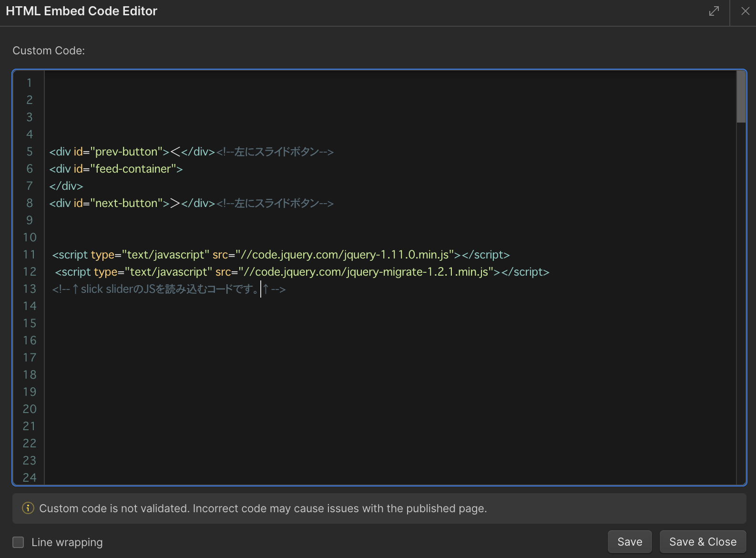This screenshot has height=558, width=756.
Task: Expand the code editor to fullscreen
Action: (714, 11)
